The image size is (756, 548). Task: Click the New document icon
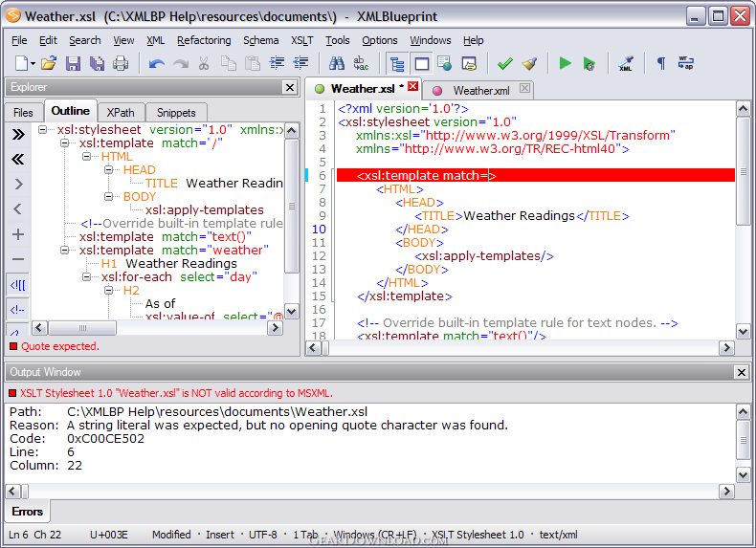coord(22,63)
